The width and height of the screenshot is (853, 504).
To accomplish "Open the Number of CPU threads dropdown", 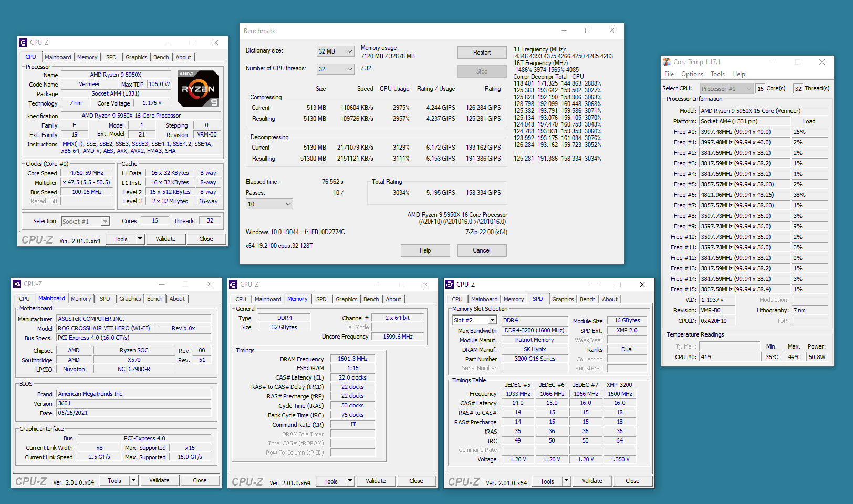I will tap(335, 69).
